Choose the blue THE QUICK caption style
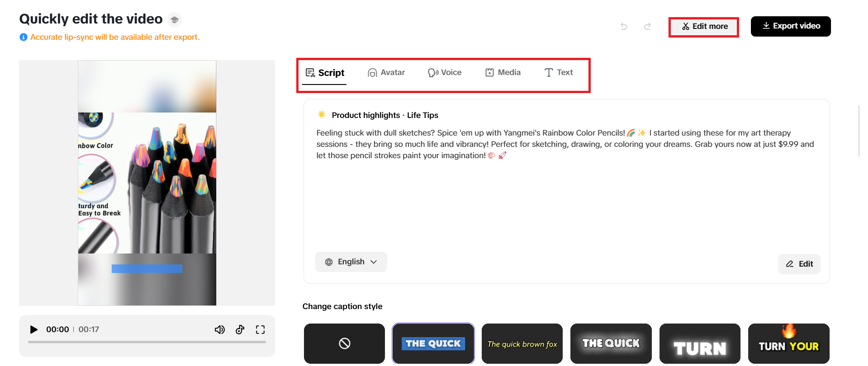 click(433, 343)
